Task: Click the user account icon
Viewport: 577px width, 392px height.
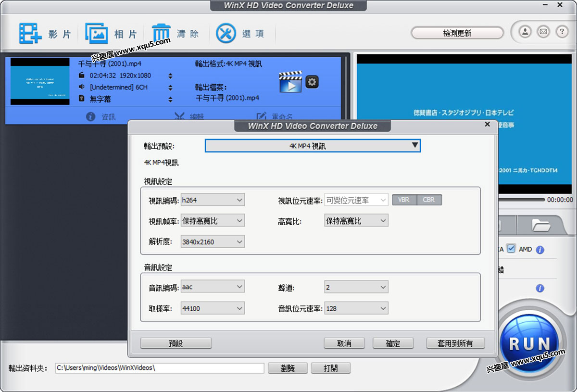Action: coord(525,32)
